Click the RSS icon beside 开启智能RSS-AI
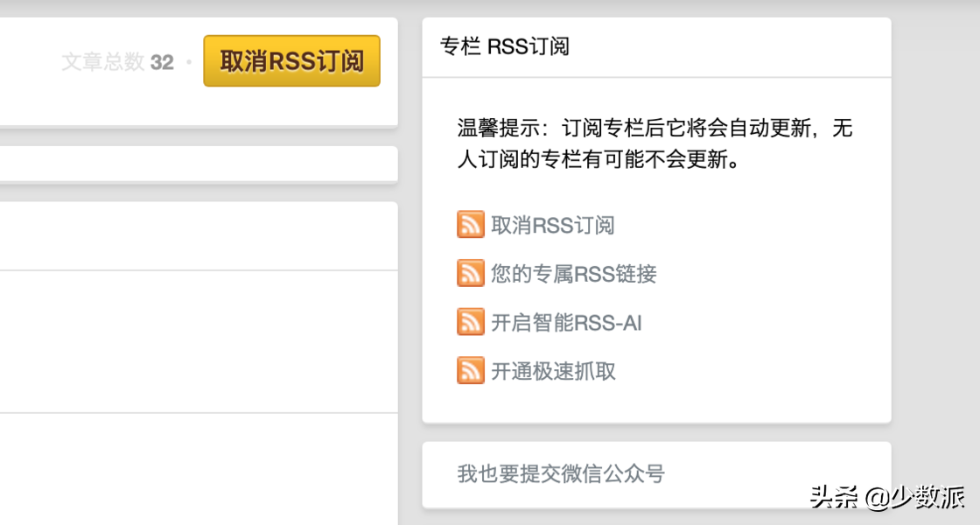Screen dimensions: 980x525 (470, 322)
